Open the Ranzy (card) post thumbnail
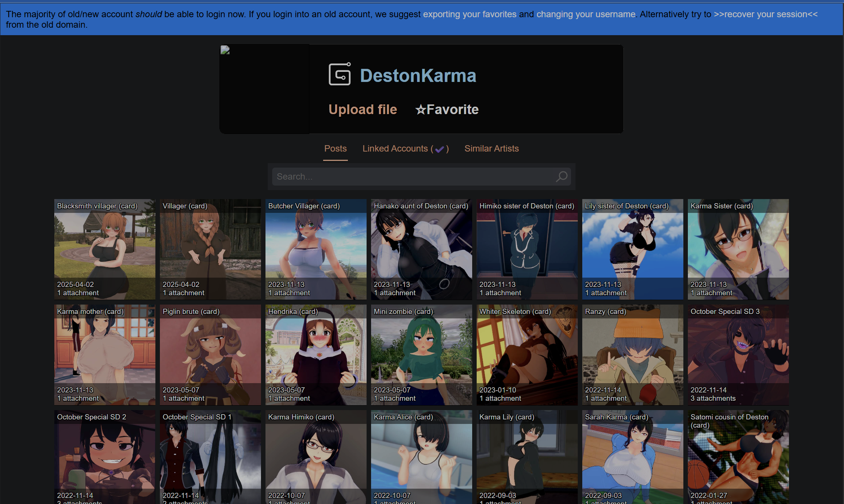 pos(632,355)
